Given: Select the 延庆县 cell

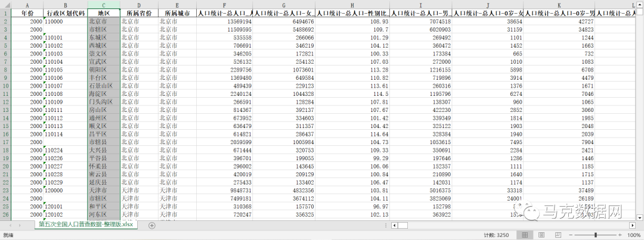Looking at the screenshot, I should coord(104,182).
